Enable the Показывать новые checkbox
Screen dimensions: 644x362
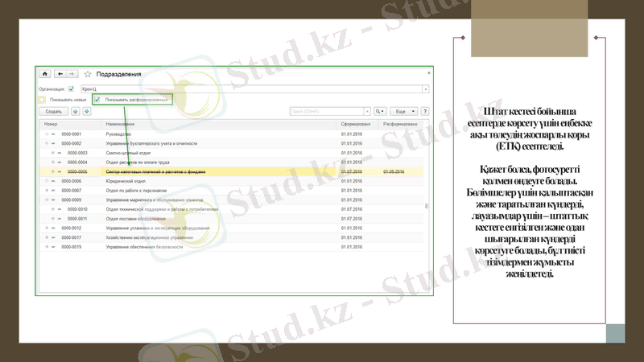43,100
